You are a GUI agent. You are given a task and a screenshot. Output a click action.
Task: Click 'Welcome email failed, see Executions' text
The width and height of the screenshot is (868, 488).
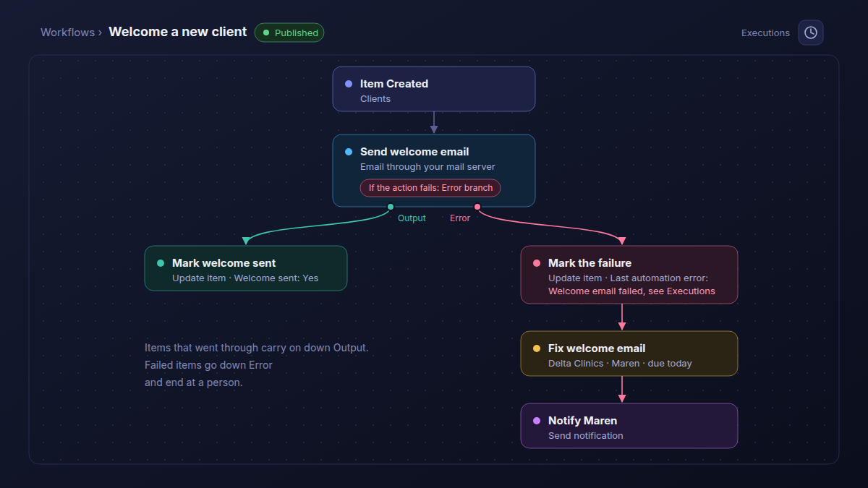[x=631, y=291]
